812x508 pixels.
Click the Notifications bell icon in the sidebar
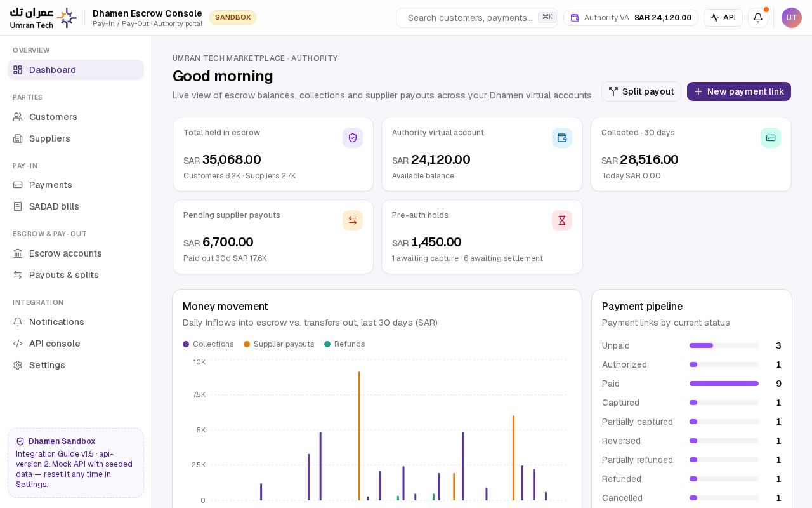click(x=18, y=322)
